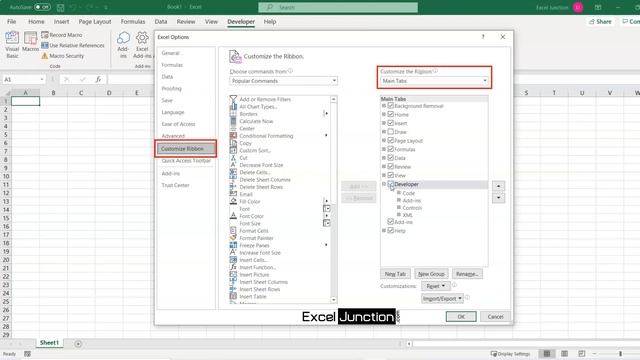Select the Sheet1 tab
Image resolution: width=640 pixels, height=360 pixels.
pos(49,343)
